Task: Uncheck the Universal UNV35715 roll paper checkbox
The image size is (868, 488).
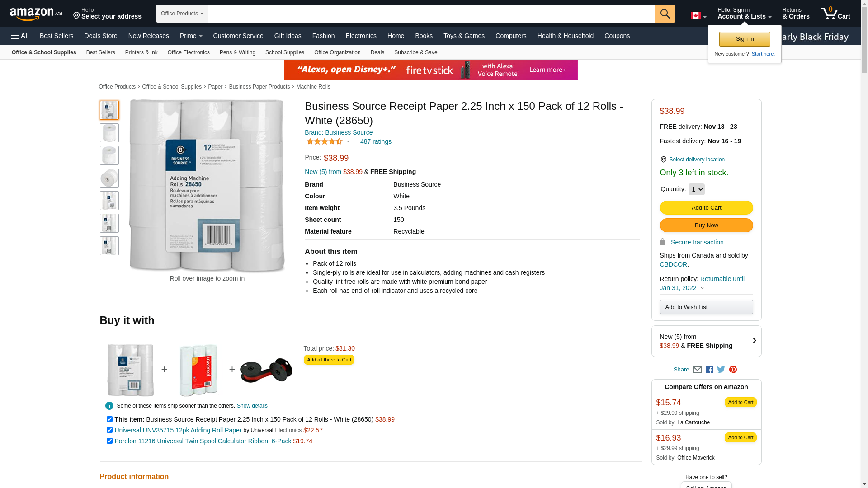Action: (x=109, y=430)
